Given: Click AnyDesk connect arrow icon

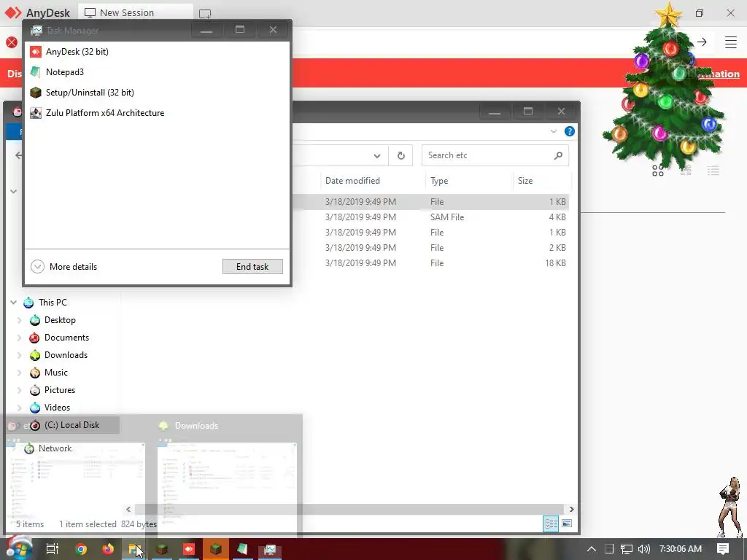Looking at the screenshot, I should coord(702,42).
